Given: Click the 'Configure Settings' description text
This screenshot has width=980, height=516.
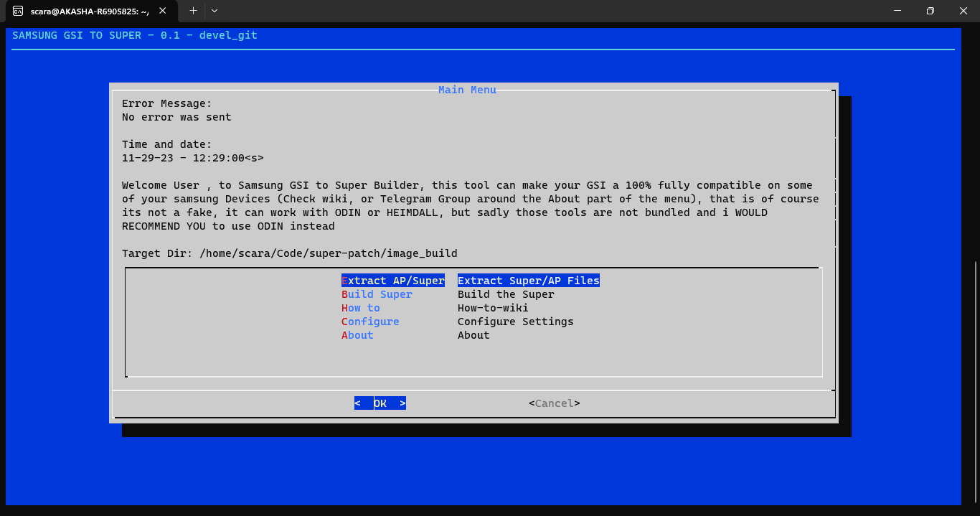Looking at the screenshot, I should pos(516,322).
